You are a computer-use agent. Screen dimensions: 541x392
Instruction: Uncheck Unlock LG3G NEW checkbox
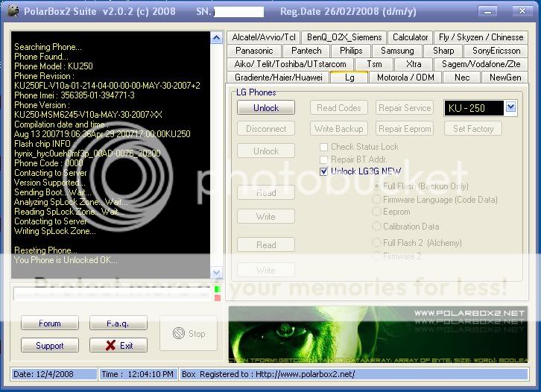323,171
